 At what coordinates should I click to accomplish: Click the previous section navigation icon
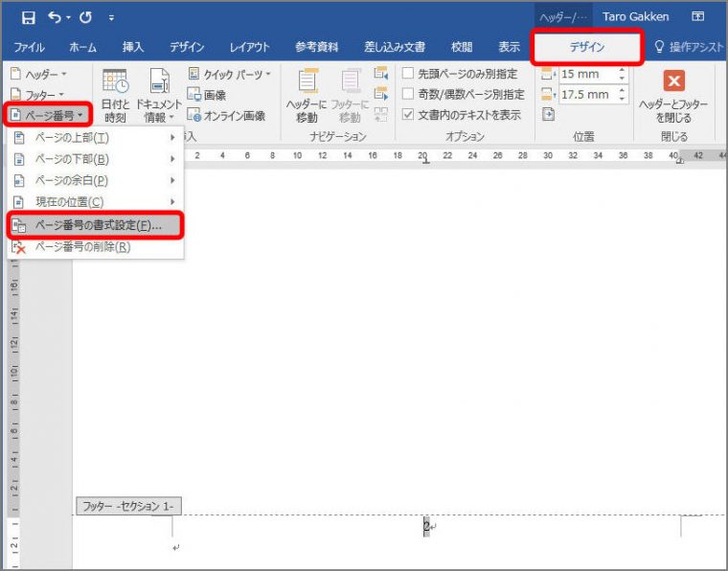(x=380, y=74)
